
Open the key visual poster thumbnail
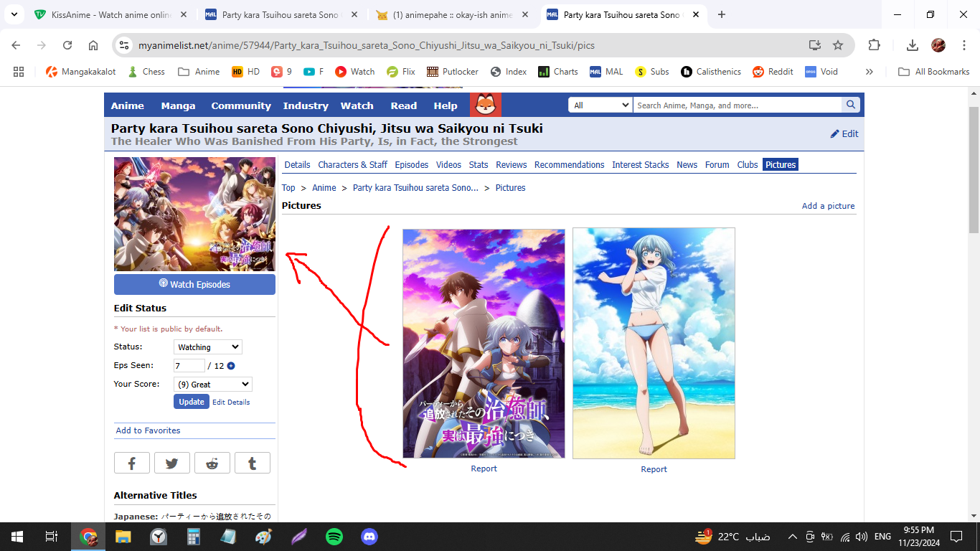click(484, 344)
